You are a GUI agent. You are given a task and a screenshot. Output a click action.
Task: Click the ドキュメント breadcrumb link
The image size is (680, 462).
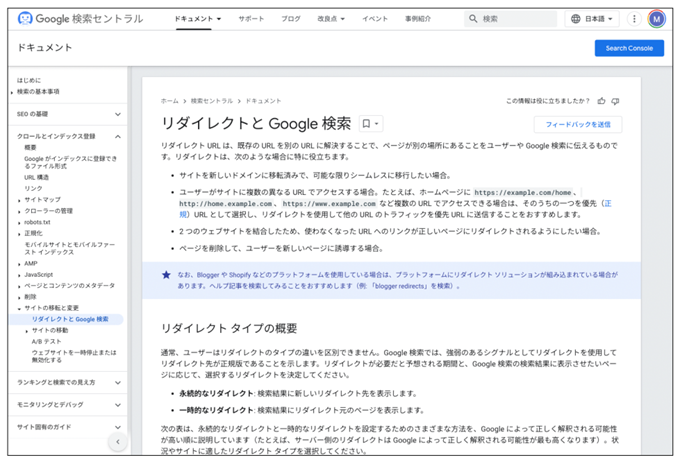click(x=264, y=101)
